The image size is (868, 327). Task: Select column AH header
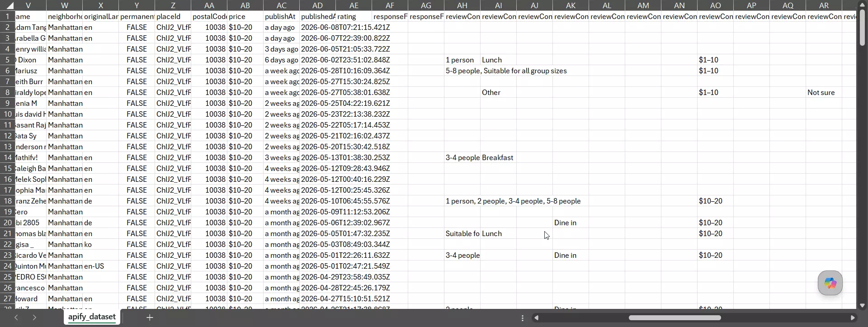coord(462,5)
